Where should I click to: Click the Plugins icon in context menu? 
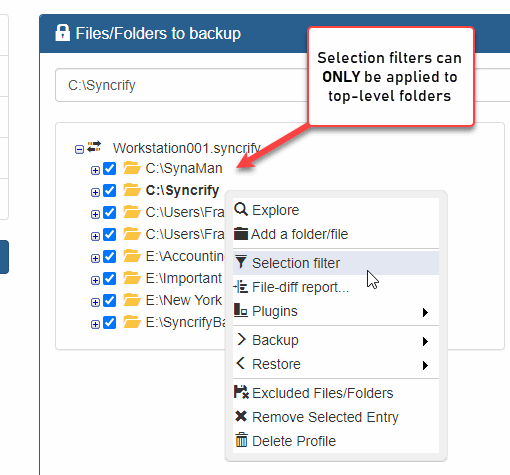click(241, 310)
